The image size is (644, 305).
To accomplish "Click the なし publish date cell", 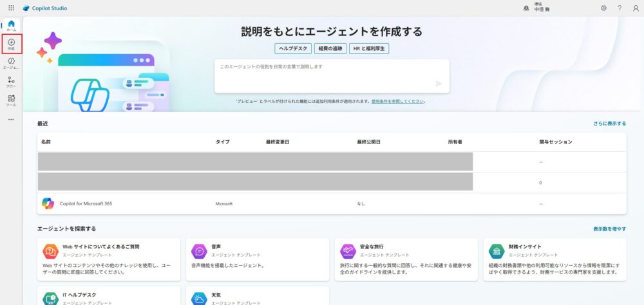I will pyautogui.click(x=361, y=203).
